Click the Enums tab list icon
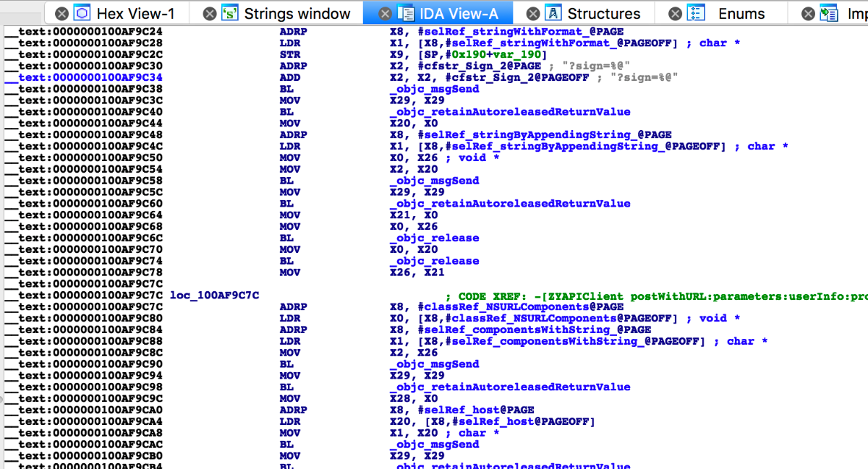 [x=696, y=13]
